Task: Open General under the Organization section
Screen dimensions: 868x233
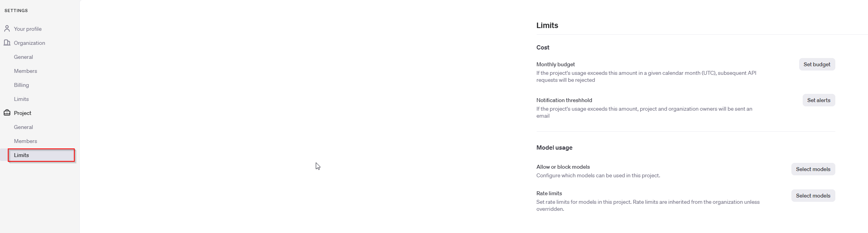Action: (x=23, y=57)
